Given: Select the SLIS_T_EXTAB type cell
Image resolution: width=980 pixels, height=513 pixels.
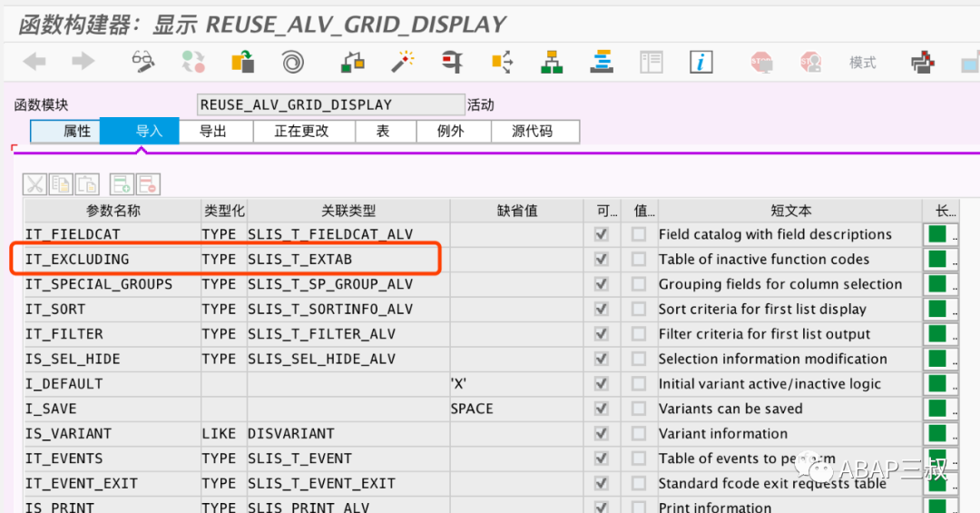Looking at the screenshot, I should pos(348,259).
